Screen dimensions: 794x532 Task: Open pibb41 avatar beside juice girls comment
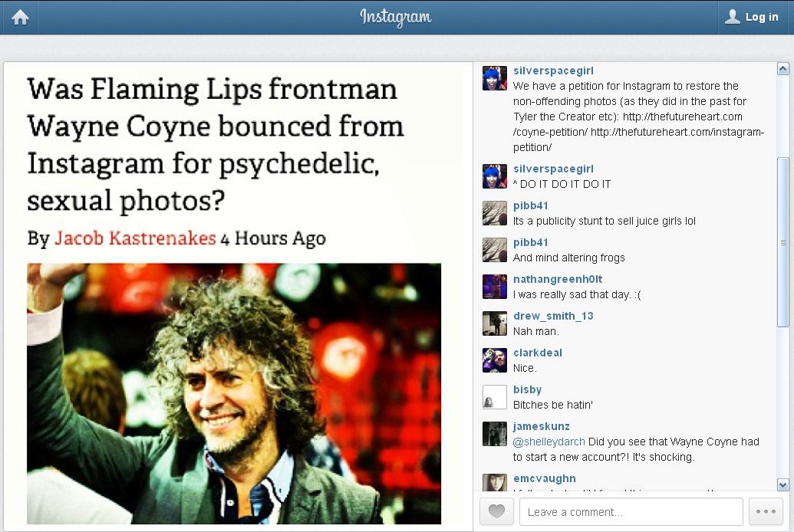[495, 213]
